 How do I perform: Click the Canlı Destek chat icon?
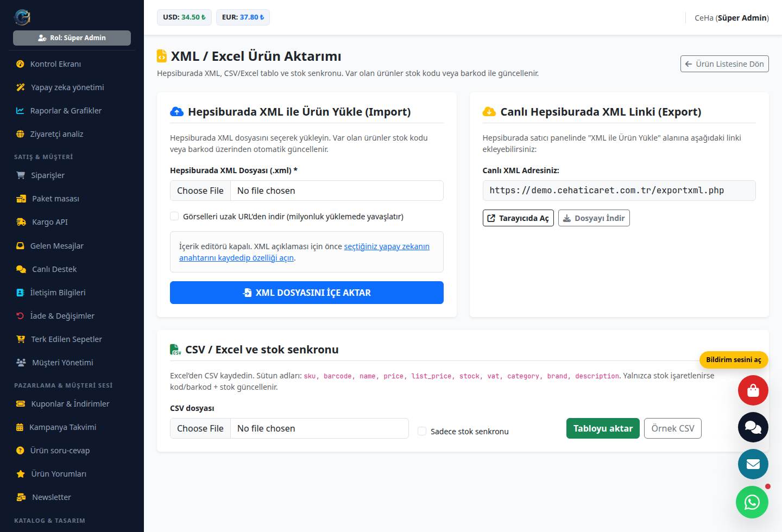coord(21,269)
